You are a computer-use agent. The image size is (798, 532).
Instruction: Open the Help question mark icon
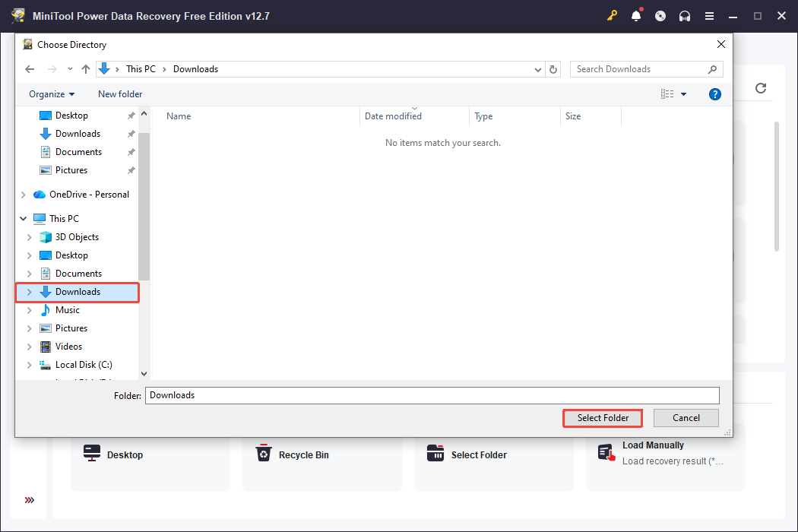click(715, 94)
